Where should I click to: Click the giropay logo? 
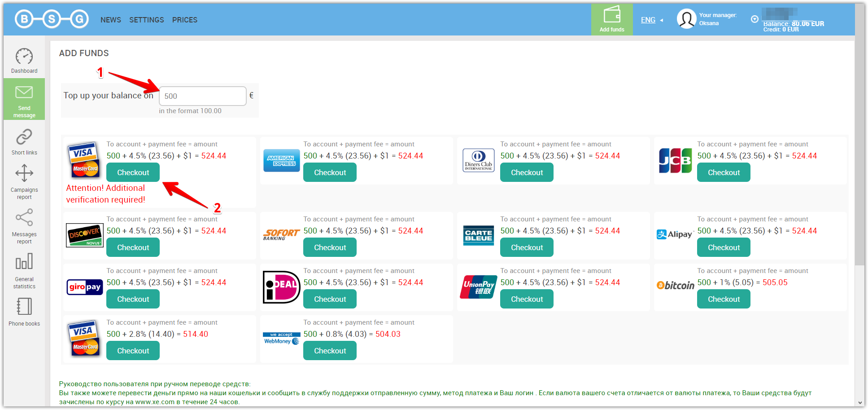84,287
